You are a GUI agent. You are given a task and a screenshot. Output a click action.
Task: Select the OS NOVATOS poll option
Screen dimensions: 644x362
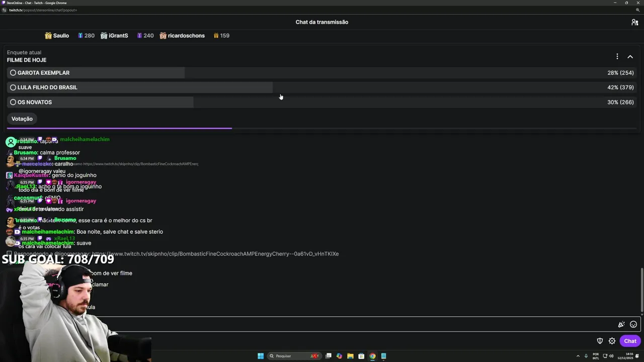pos(323,102)
